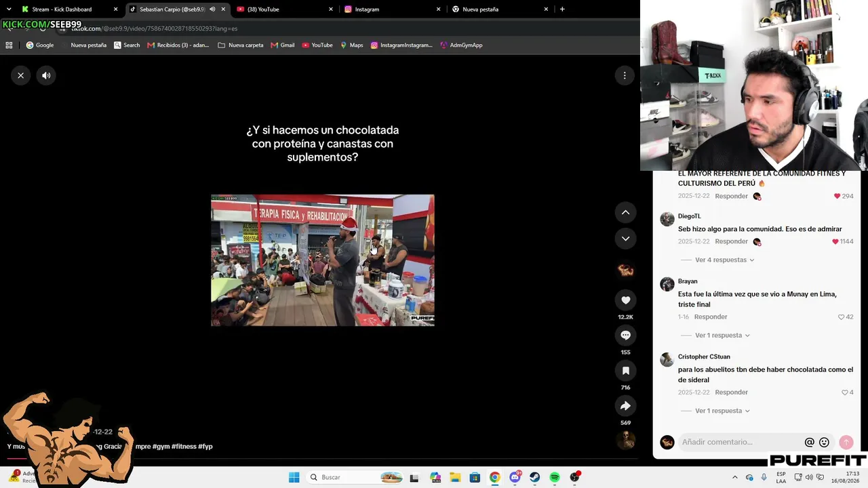The height and width of the screenshot is (488, 868).
Task: Like DiegoTL's comment
Action: coord(835,241)
